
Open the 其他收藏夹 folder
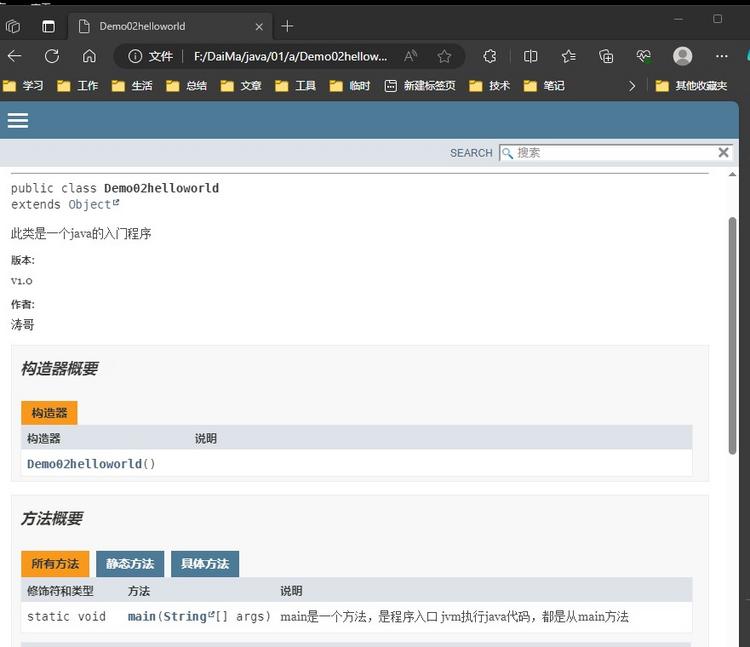point(692,86)
